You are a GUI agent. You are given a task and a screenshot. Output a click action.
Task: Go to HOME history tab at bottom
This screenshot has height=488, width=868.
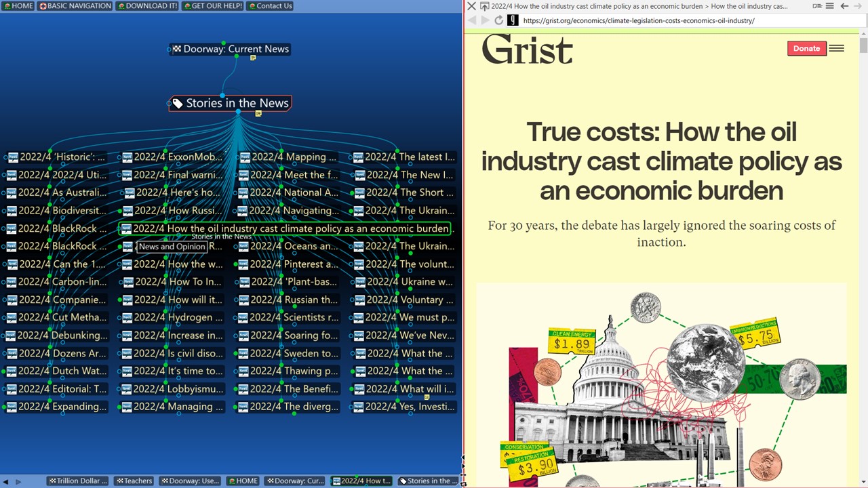coord(243,481)
